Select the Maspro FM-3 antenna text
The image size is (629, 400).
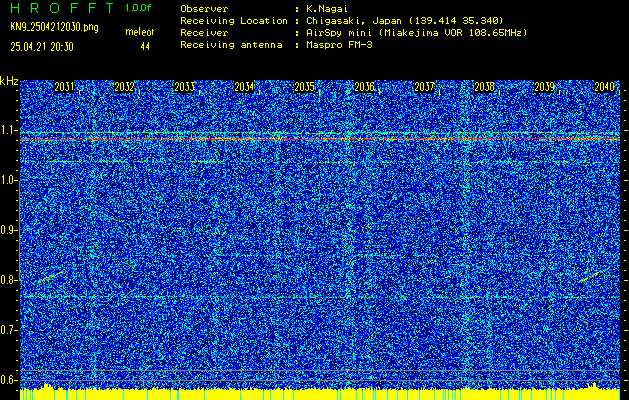point(339,45)
